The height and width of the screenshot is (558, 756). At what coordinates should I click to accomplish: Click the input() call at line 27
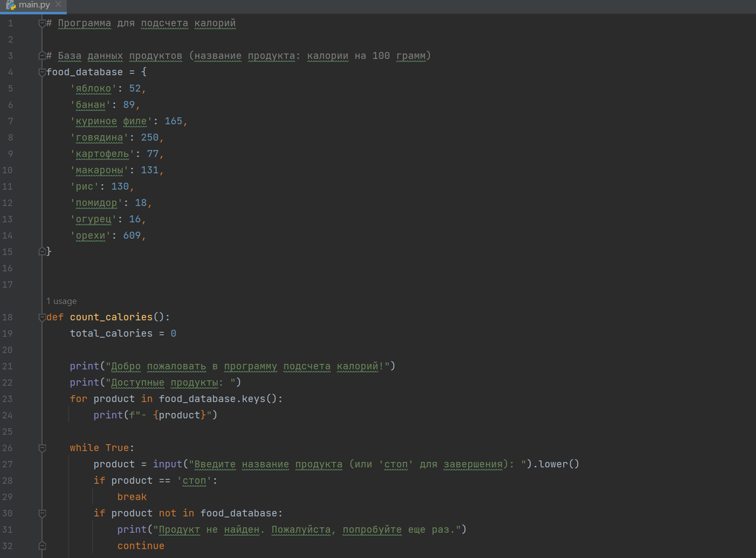coord(168,464)
